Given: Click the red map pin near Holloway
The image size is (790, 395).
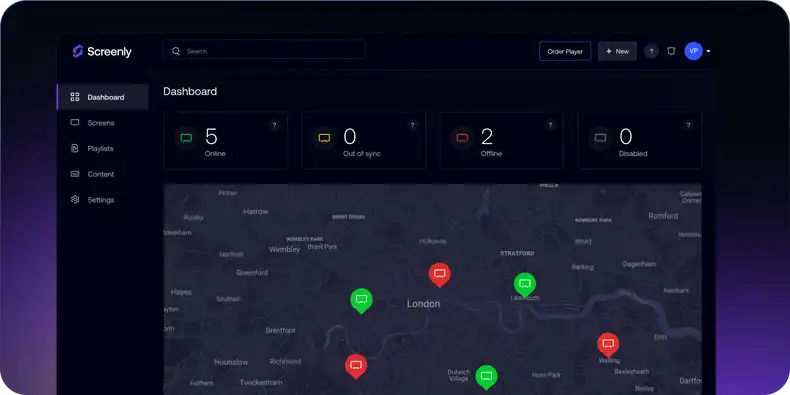Looking at the screenshot, I should pos(439,275).
